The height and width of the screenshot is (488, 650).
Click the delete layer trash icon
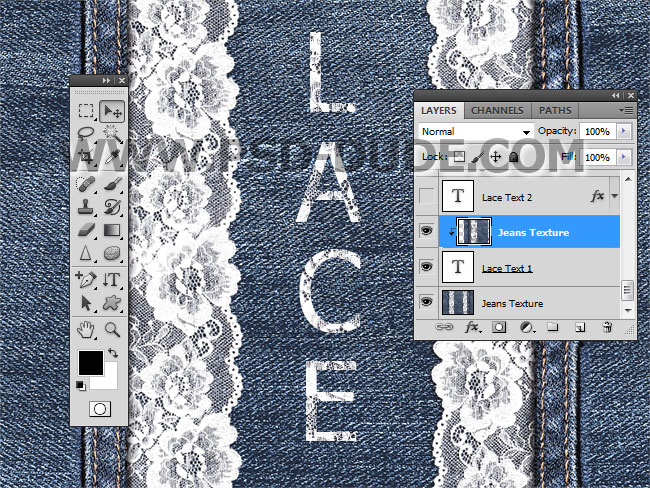[x=606, y=327]
